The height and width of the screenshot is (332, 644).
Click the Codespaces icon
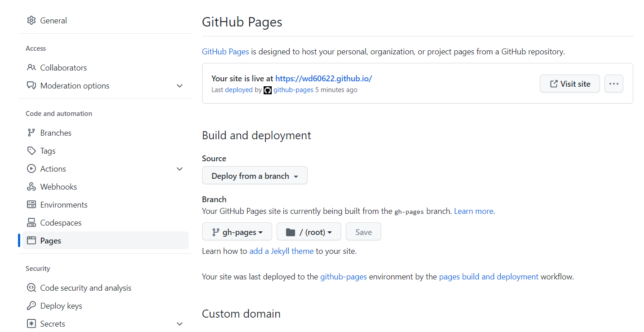(31, 223)
